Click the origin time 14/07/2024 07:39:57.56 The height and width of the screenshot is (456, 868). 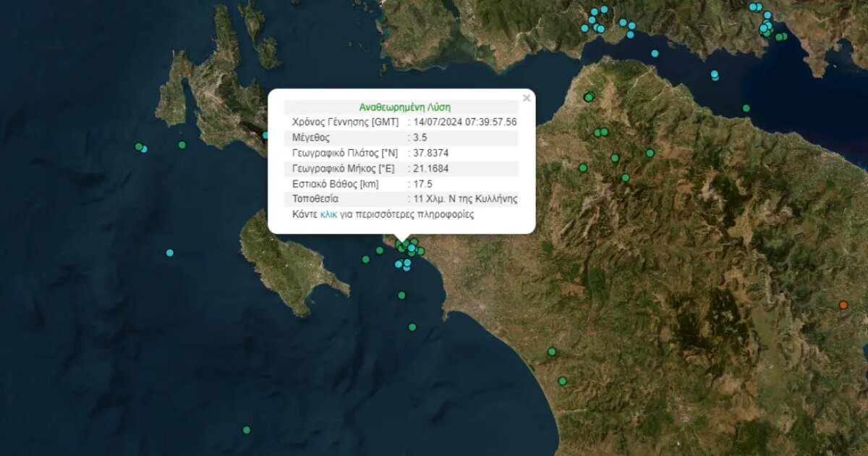464,122
